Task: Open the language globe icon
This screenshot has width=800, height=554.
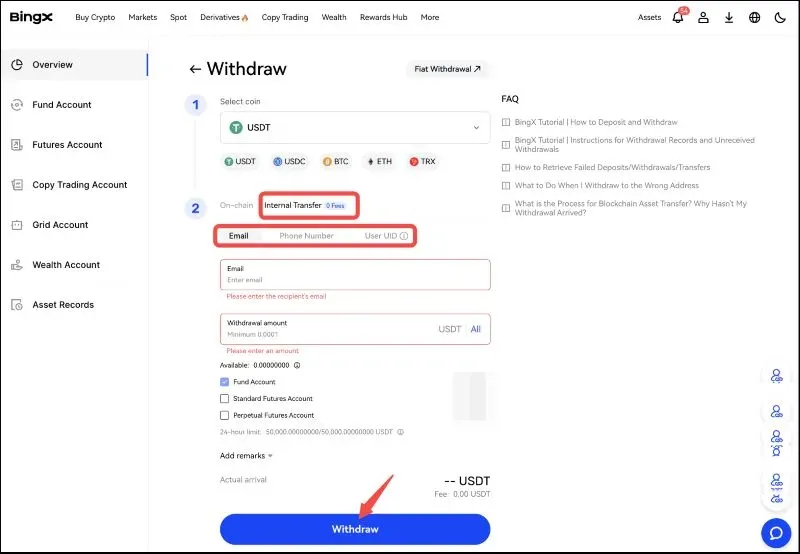Action: click(754, 18)
